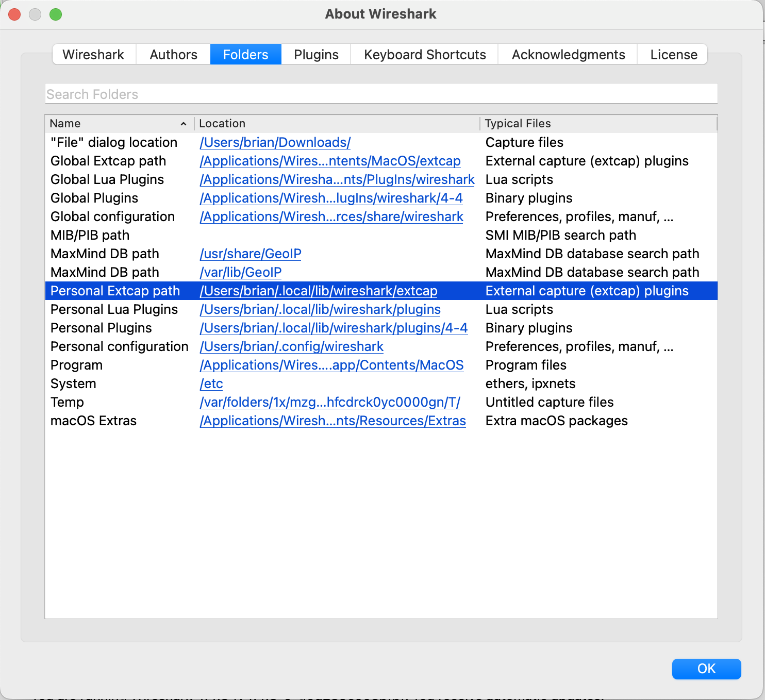Select the Global configuration row name
765x700 pixels.
tap(113, 216)
